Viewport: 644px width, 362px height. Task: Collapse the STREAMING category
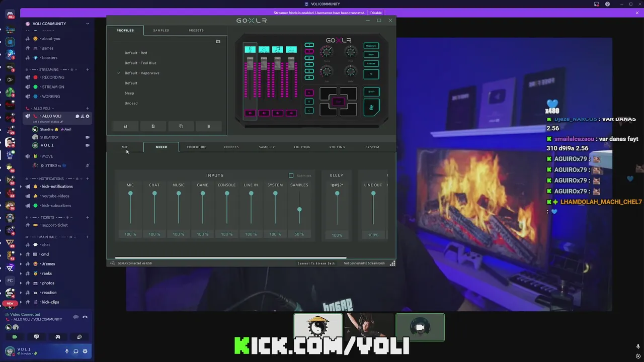49,70
